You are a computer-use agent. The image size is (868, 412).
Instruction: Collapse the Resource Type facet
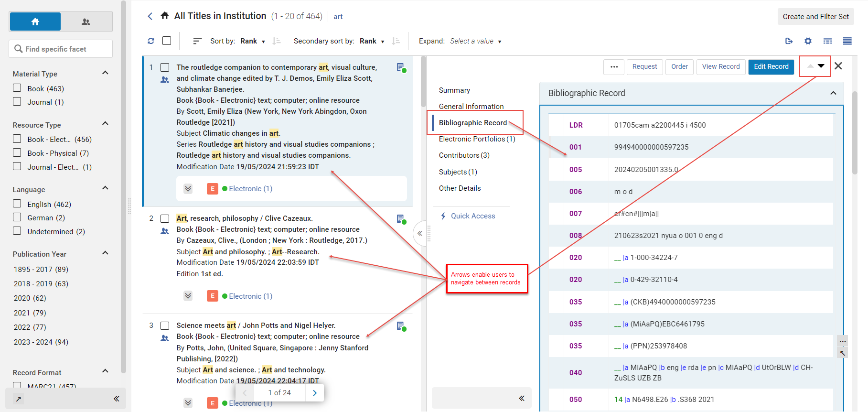(x=106, y=123)
